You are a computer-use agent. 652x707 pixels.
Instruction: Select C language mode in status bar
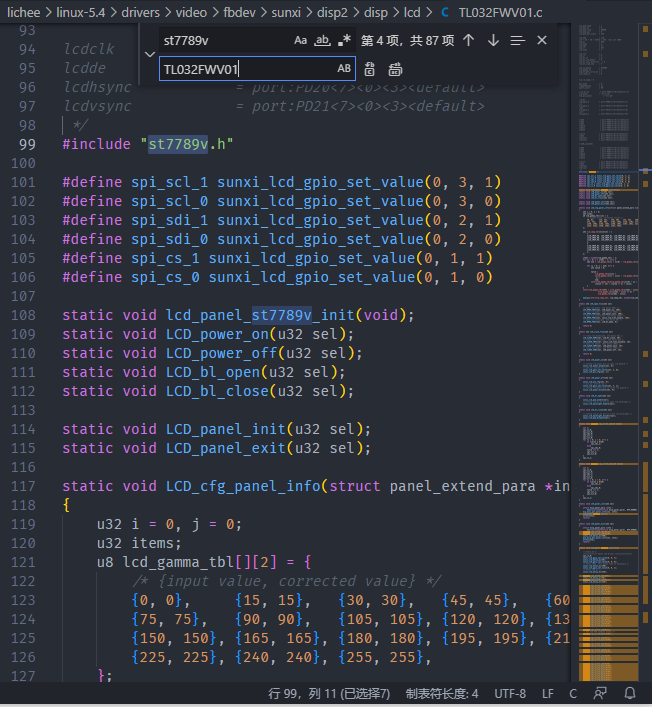coord(573,693)
